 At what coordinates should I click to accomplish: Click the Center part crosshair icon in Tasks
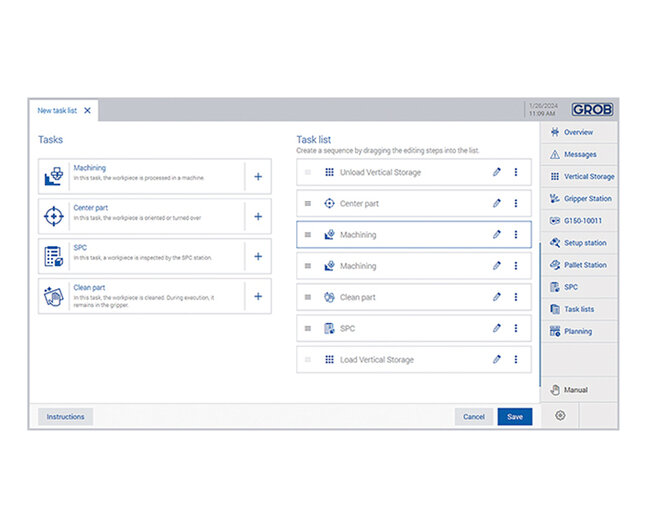click(x=54, y=217)
